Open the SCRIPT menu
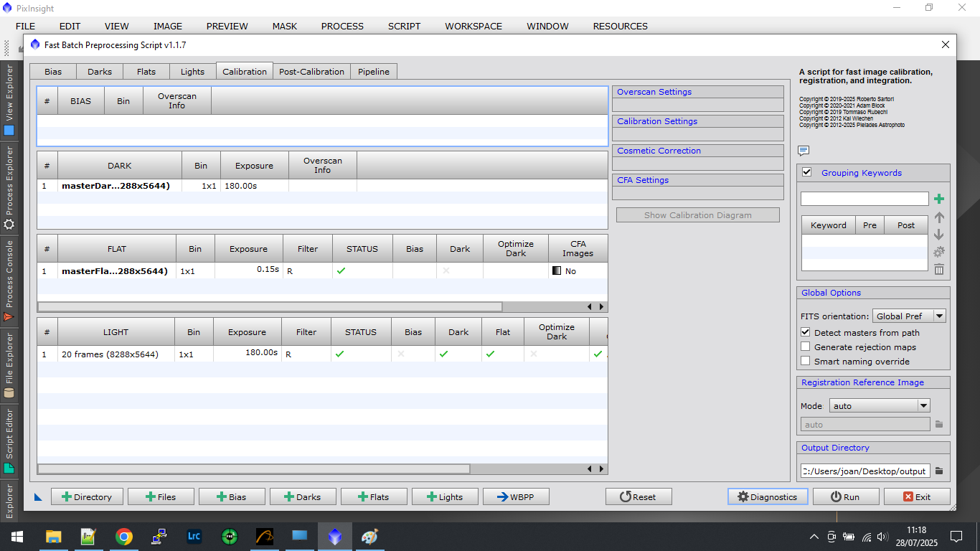The height and width of the screenshot is (551, 980). coord(404,26)
